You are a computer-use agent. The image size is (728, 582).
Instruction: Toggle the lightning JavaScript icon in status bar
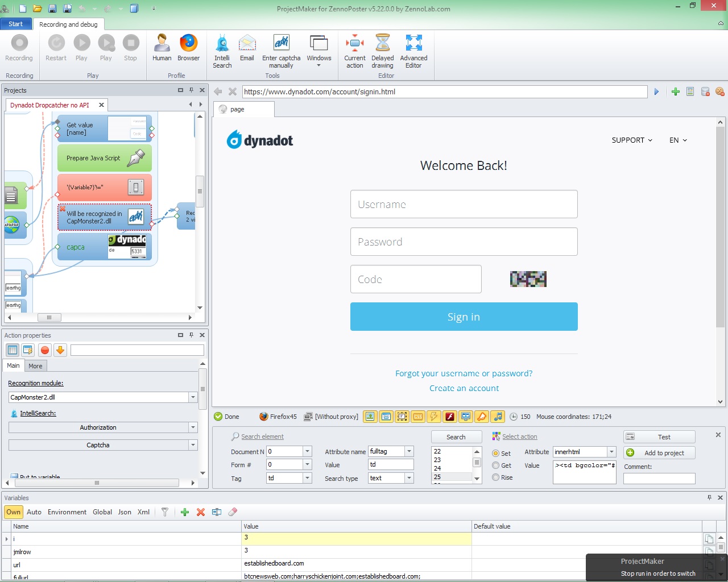[x=434, y=417]
